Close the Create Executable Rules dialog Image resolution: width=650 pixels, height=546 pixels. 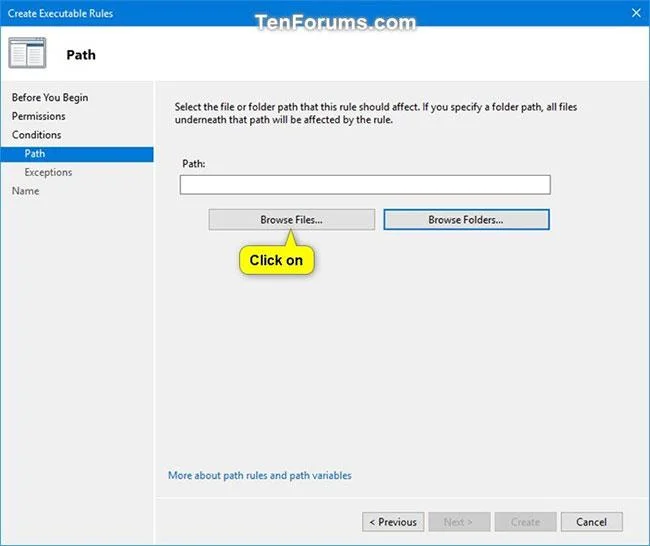[636, 13]
